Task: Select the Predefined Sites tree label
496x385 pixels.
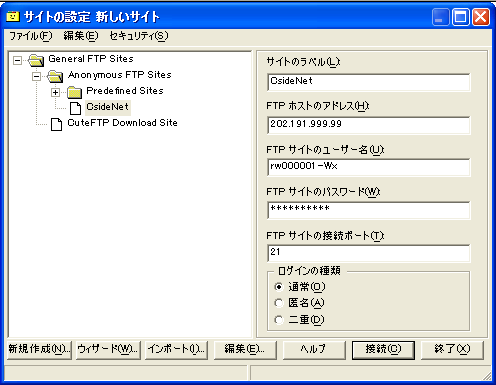Action: coord(125,91)
